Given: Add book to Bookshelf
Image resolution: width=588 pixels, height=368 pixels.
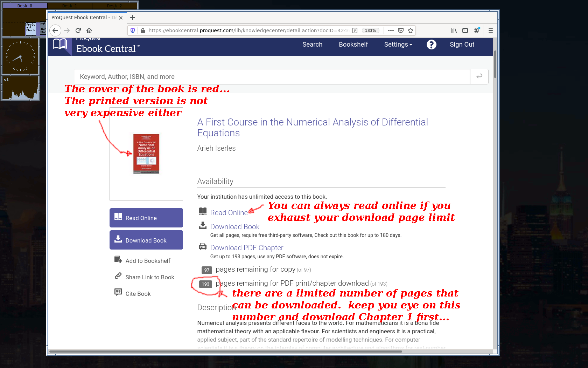Looking at the screenshot, I should [x=148, y=260].
